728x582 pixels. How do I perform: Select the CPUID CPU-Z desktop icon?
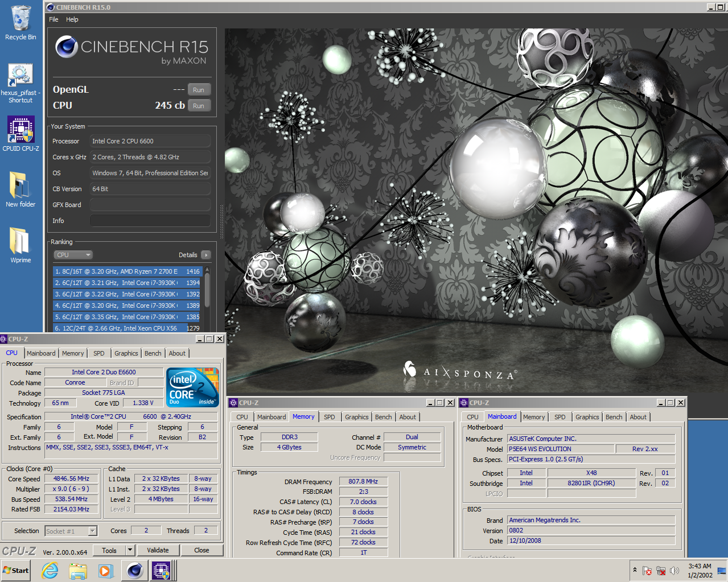(x=20, y=134)
